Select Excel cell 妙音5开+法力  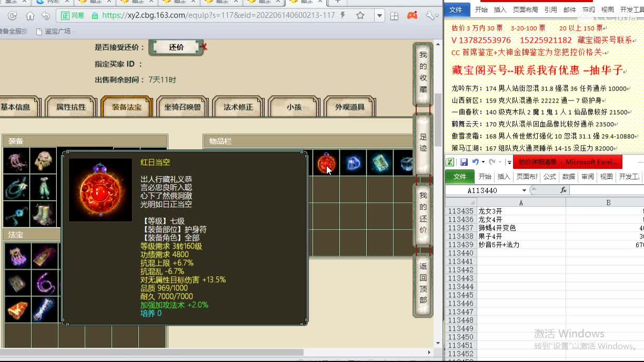[521, 245]
